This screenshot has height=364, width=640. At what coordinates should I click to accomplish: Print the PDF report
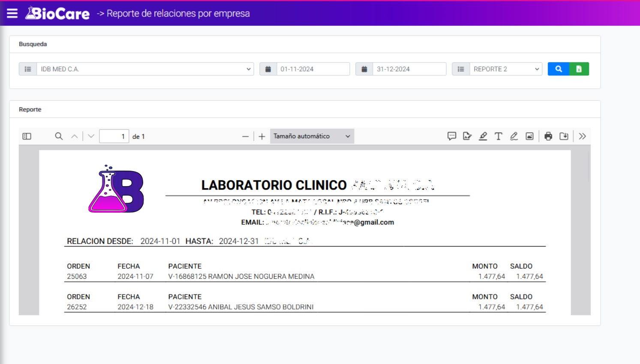point(548,136)
